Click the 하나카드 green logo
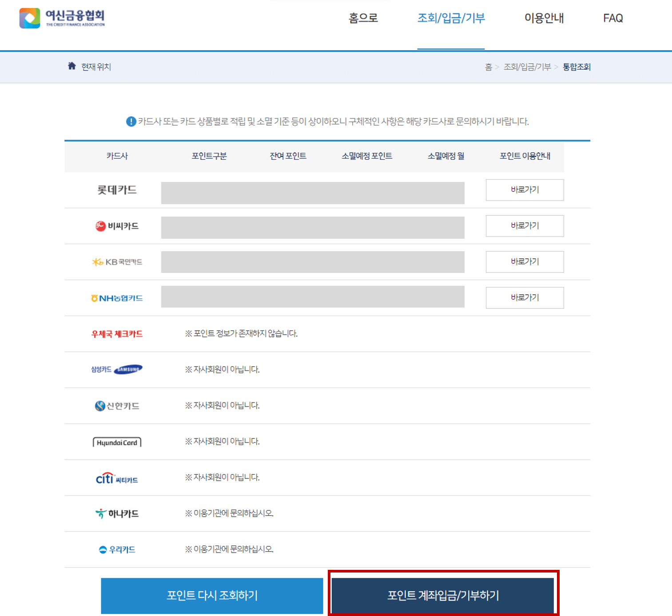 tap(101, 513)
